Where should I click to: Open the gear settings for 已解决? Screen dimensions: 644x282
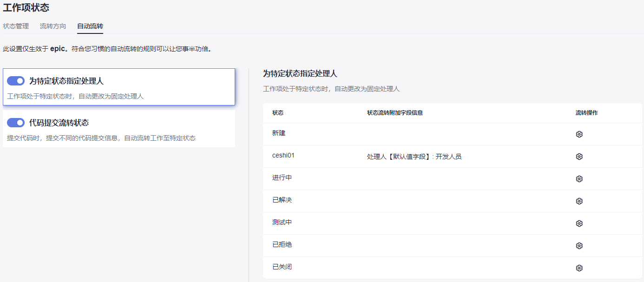579,201
